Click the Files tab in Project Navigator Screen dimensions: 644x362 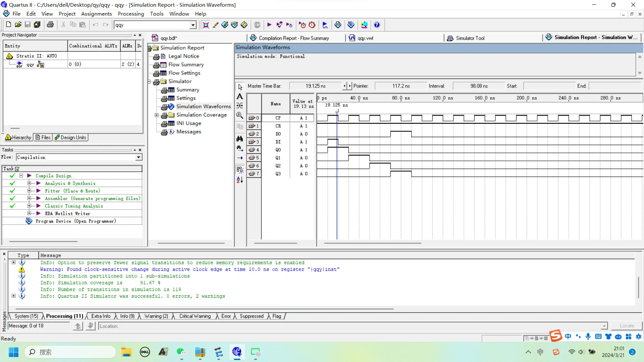[43, 137]
